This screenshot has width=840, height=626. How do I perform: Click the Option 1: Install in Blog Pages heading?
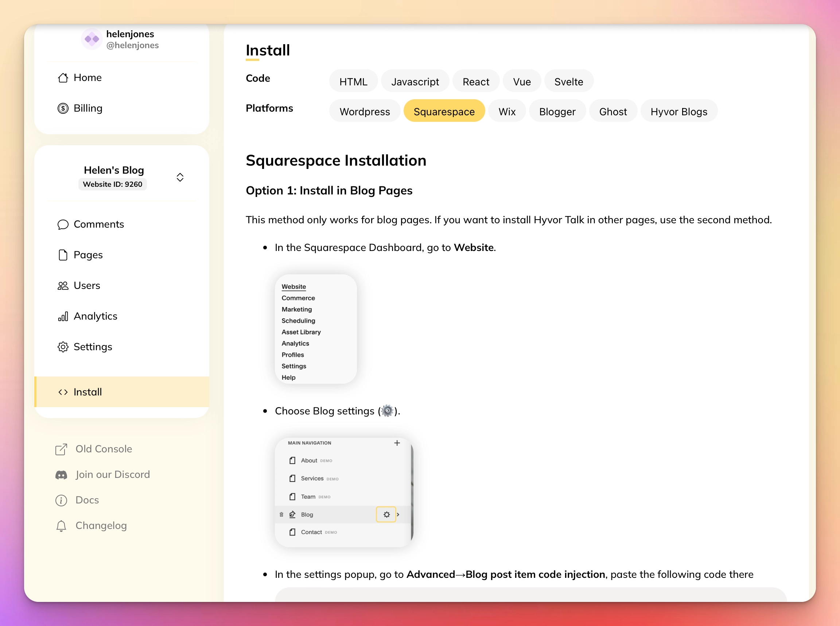tap(329, 190)
